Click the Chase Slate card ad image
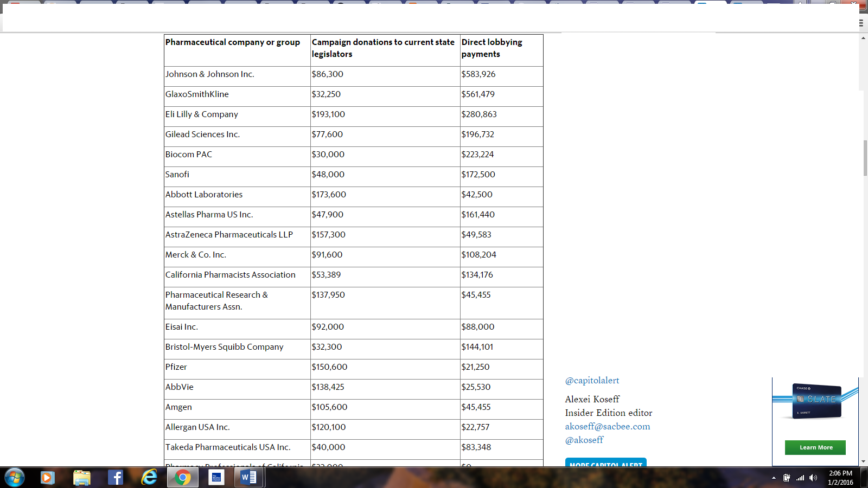Screen dimensions: 868x488 (x=816, y=402)
